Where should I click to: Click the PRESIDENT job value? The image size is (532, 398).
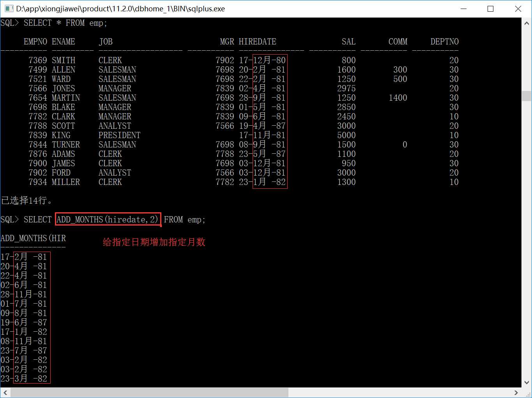click(x=120, y=135)
